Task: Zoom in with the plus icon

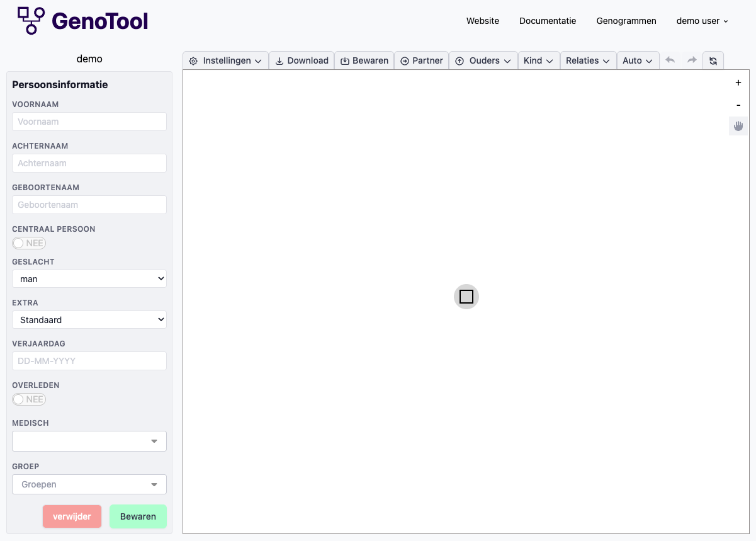Action: [738, 83]
